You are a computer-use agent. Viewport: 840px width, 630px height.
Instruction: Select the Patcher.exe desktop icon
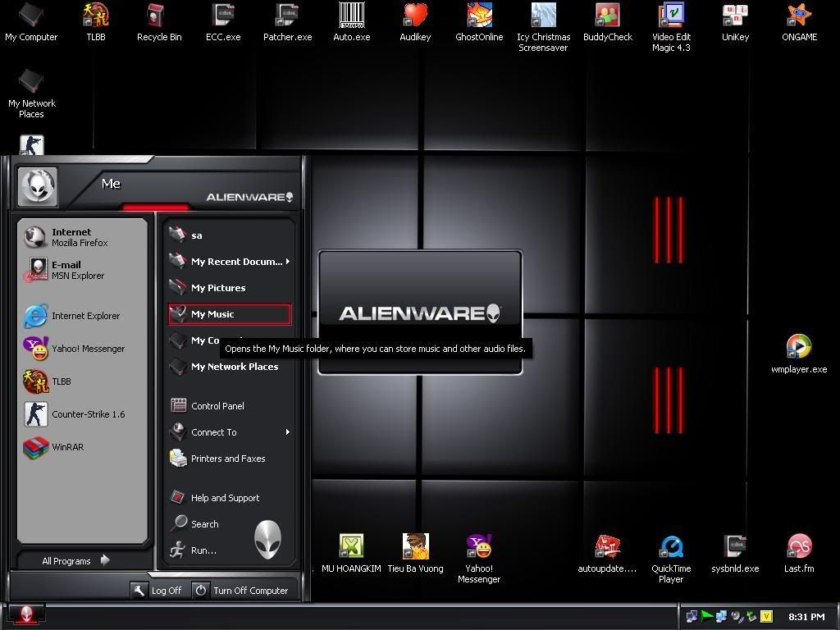[x=288, y=21]
